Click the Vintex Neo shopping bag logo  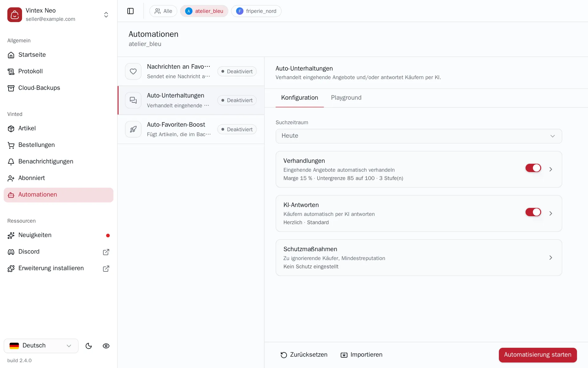tap(15, 15)
